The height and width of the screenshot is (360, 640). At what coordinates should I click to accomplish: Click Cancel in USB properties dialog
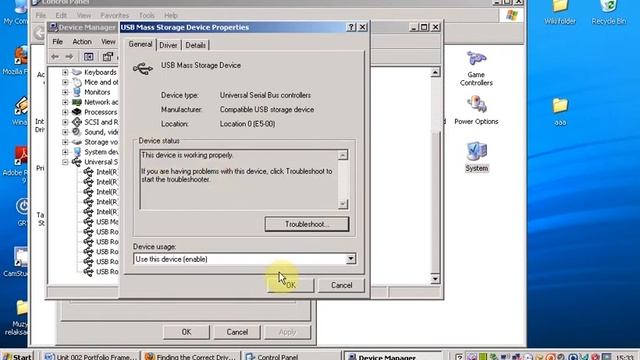click(341, 285)
